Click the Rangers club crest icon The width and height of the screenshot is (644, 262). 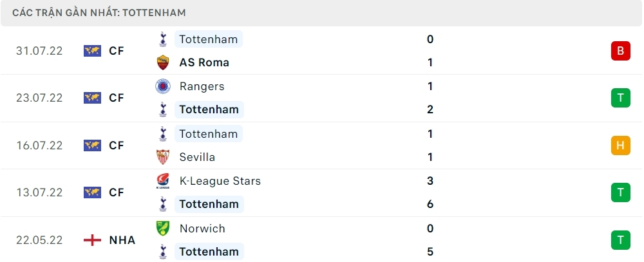click(162, 86)
